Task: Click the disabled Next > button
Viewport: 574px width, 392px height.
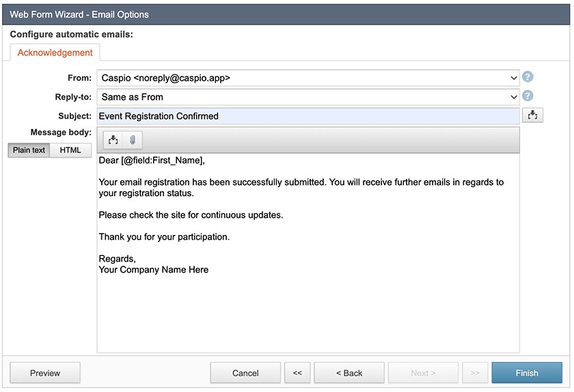Action: click(423, 373)
